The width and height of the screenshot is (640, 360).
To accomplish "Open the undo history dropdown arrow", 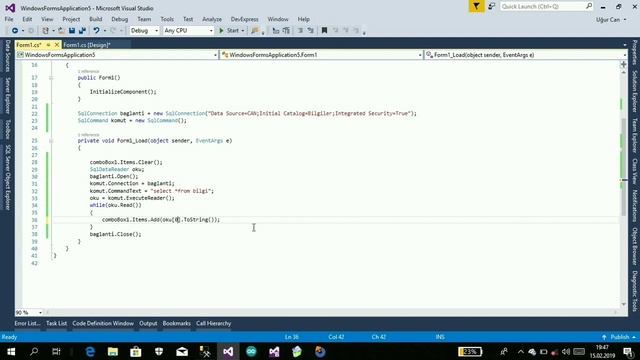I will [x=105, y=31].
